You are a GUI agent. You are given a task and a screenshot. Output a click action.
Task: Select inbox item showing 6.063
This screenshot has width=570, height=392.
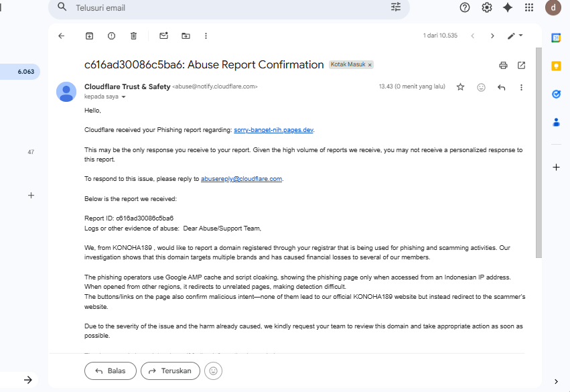[x=20, y=72]
